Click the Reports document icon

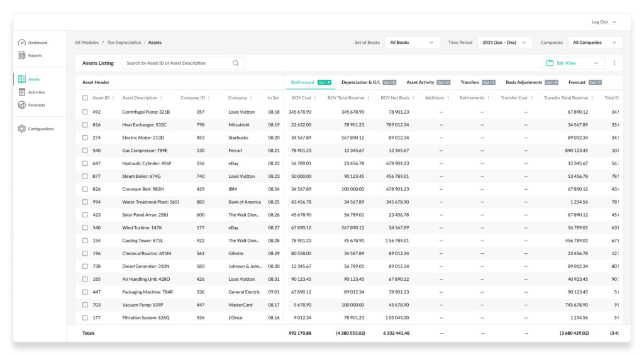[x=22, y=55]
